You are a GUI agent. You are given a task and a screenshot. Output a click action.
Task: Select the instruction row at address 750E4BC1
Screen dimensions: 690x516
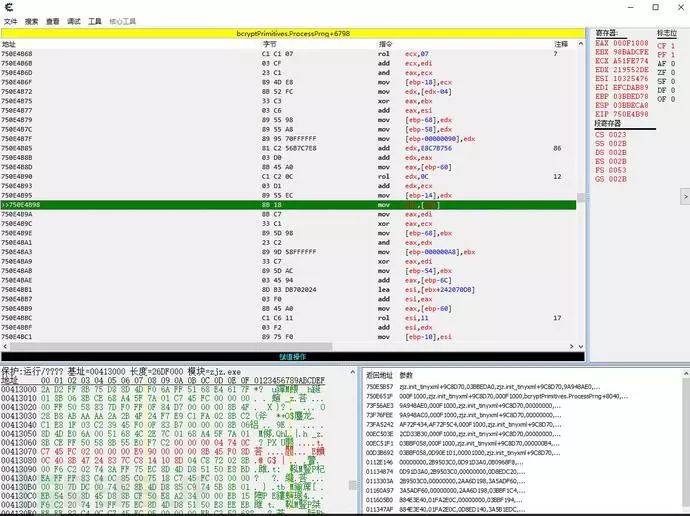click(x=288, y=337)
